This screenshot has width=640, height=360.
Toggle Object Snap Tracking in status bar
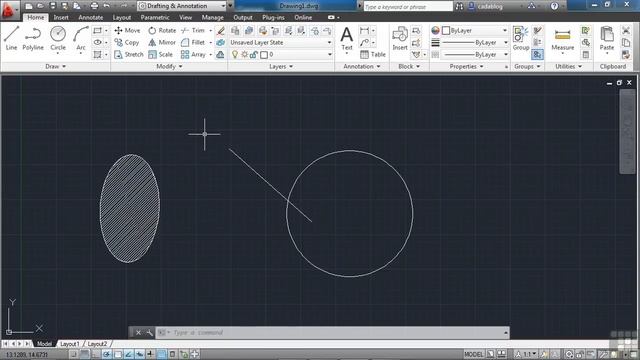pos(129,354)
